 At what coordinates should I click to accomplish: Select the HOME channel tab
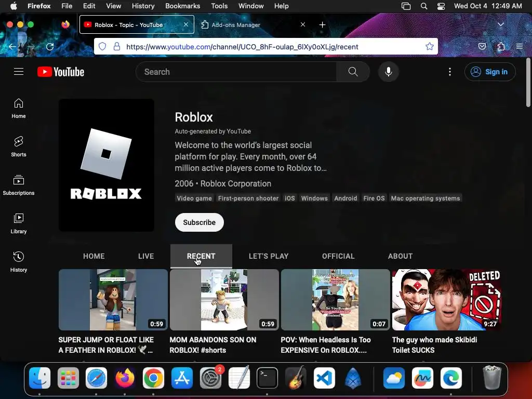pos(94,256)
